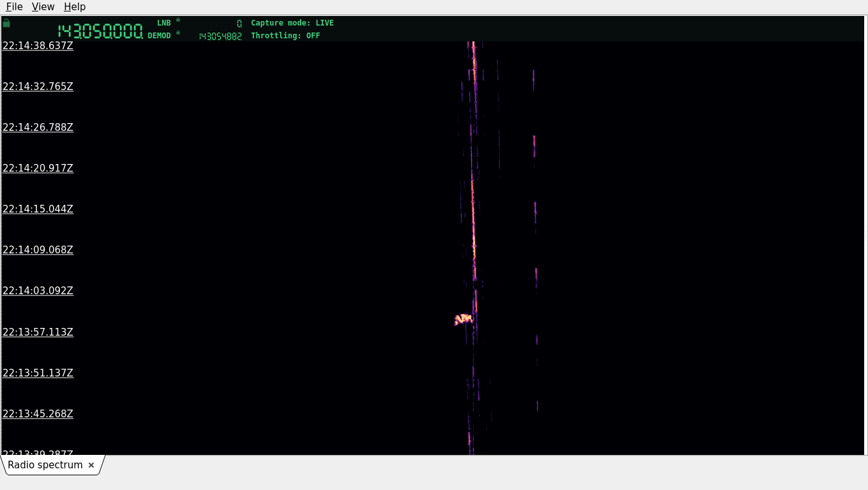This screenshot has width=868, height=490.
Task: Click timestamp 22:14:09.068Z
Action: point(38,250)
